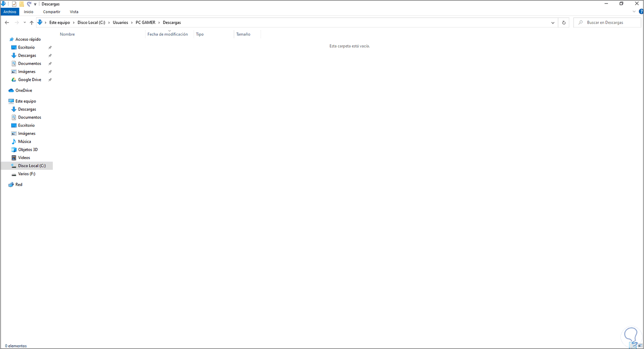The width and height of the screenshot is (644, 349).
Task: Click Usuarios in the address bar breadcrumb
Action: (x=120, y=22)
